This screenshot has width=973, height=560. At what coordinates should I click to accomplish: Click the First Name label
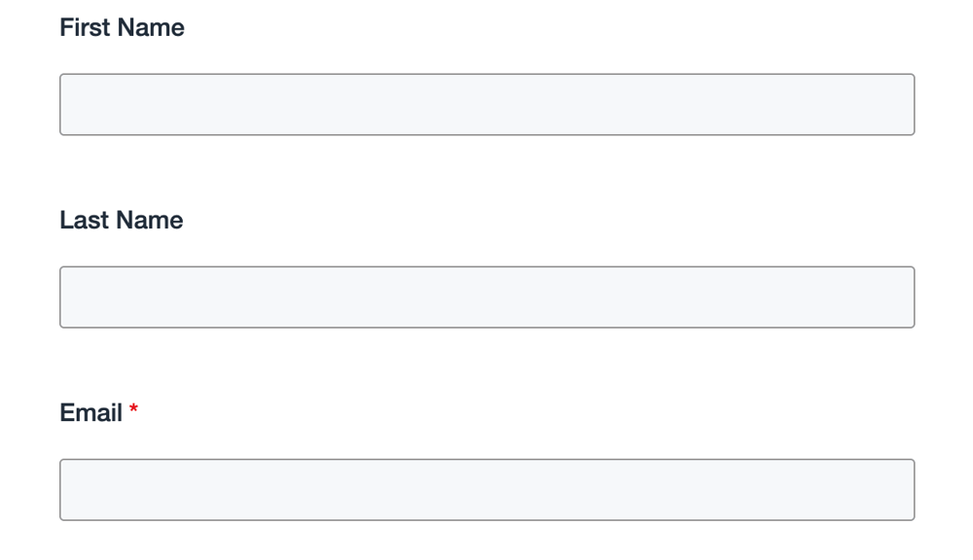click(122, 28)
